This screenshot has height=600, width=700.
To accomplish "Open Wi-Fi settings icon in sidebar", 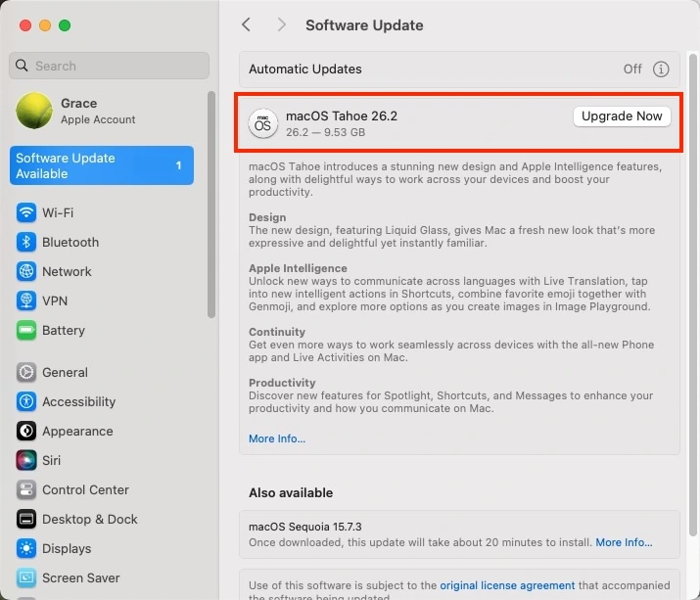I will point(26,212).
